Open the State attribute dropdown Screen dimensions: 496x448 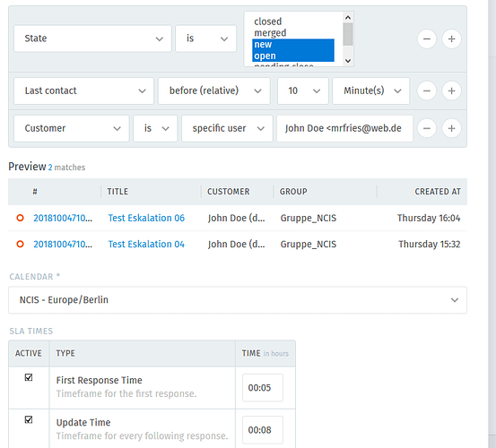(92, 39)
